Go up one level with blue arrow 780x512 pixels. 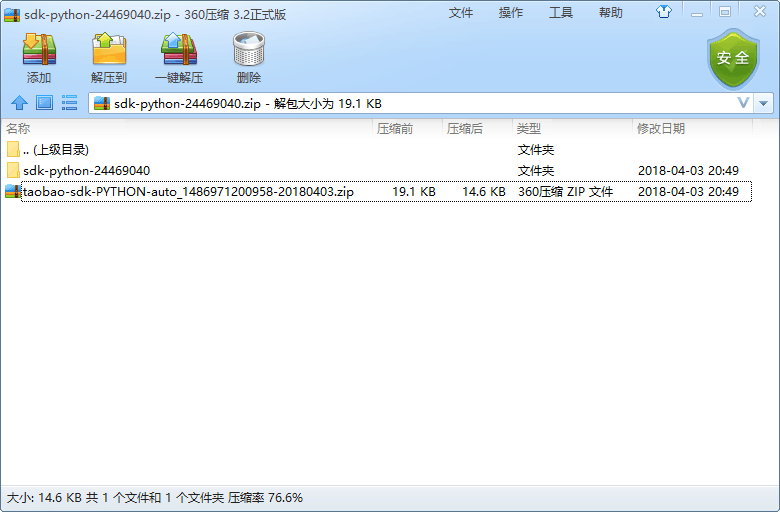click(19, 103)
